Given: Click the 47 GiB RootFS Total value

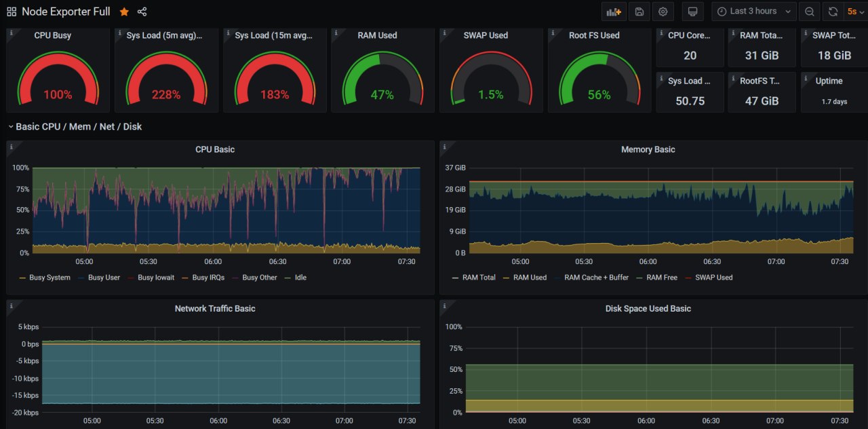Looking at the screenshot, I should tap(762, 101).
